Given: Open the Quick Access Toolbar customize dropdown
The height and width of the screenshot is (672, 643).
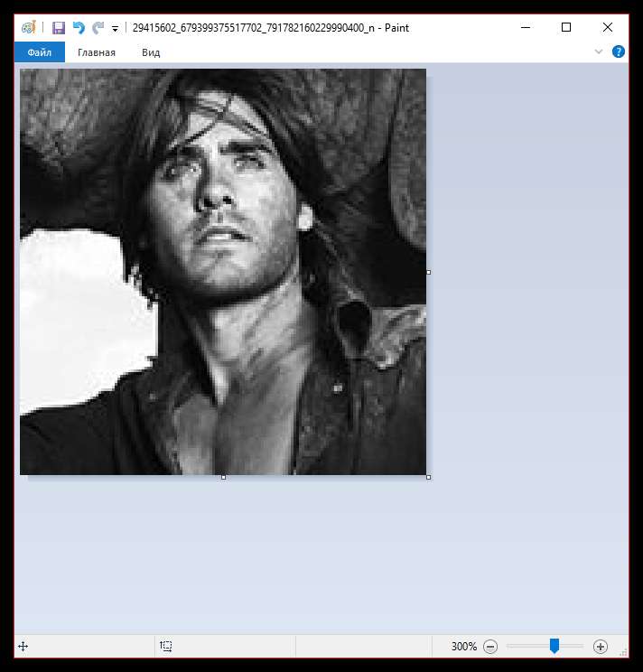Looking at the screenshot, I should [115, 29].
